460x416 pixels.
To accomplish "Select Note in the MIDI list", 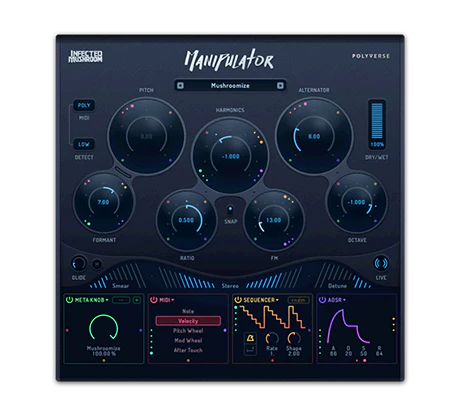I will [188, 311].
